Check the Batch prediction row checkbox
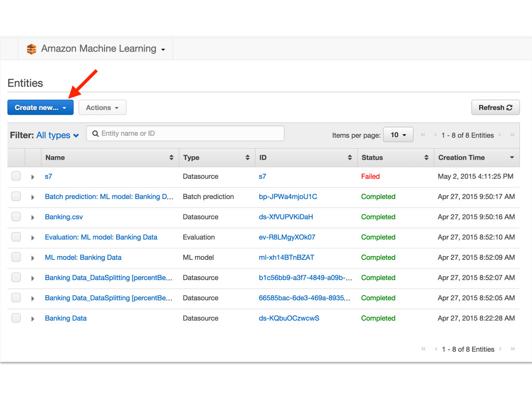This screenshot has height=399, width=532. point(16,196)
